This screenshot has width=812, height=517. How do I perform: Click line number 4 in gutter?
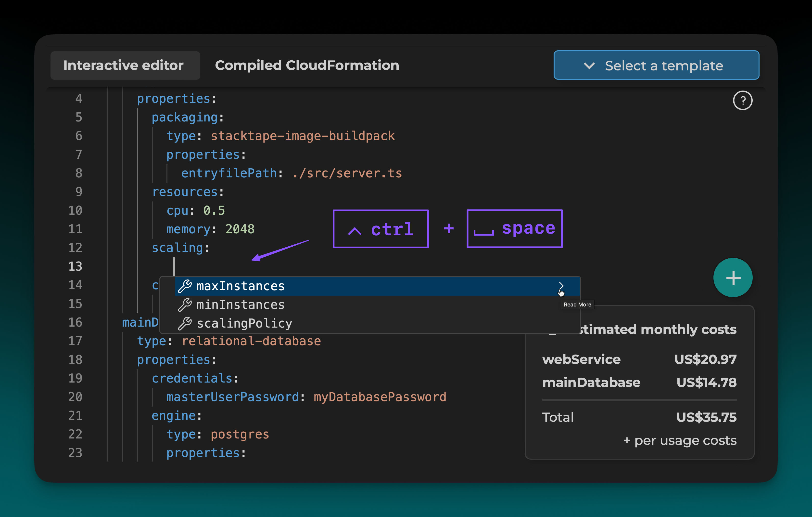click(x=79, y=99)
